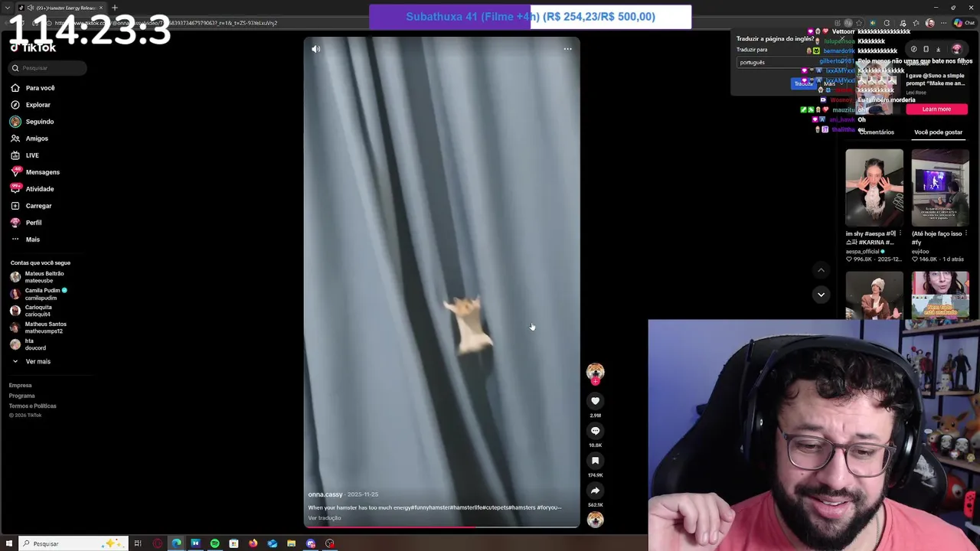Select Para você in sidebar
Image resolution: width=980 pixels, height=551 pixels.
coord(33,88)
